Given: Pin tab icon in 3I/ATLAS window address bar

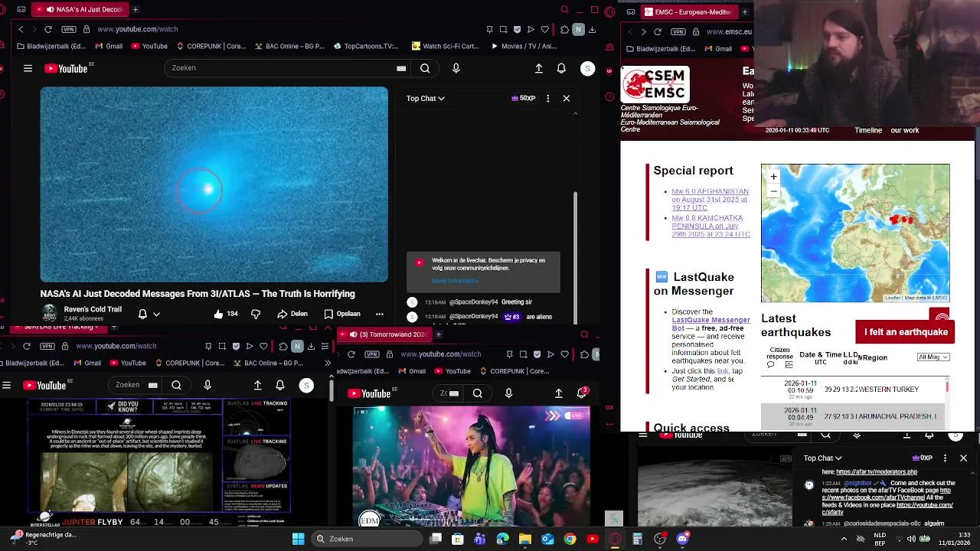Looking at the screenshot, I should coord(208,346).
